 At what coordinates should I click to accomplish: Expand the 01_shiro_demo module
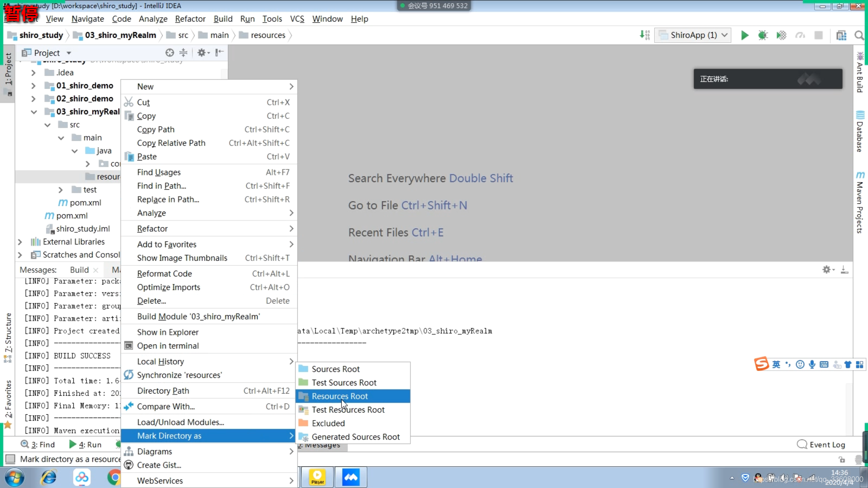pos(33,86)
